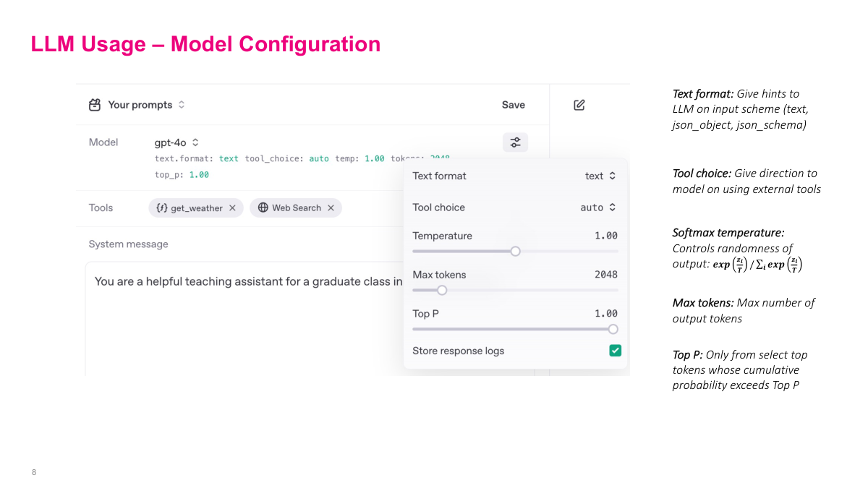The height and width of the screenshot is (488, 868).
Task: Remove the Web Search tool via its X
Action: click(x=331, y=208)
